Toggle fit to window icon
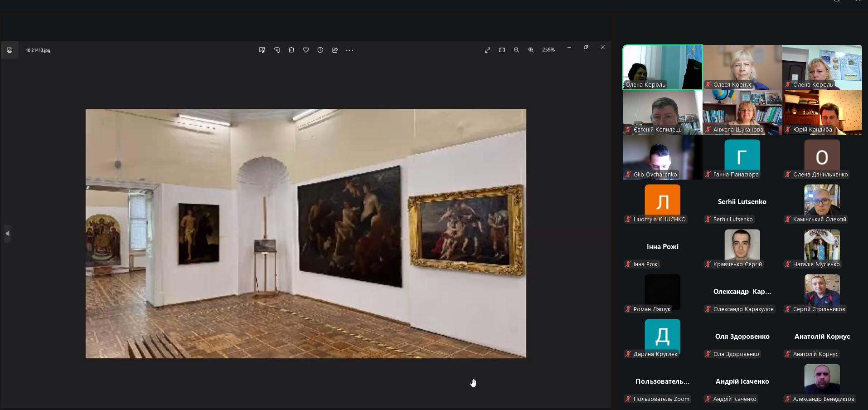Screen dimensions: 868x410 [502, 50]
